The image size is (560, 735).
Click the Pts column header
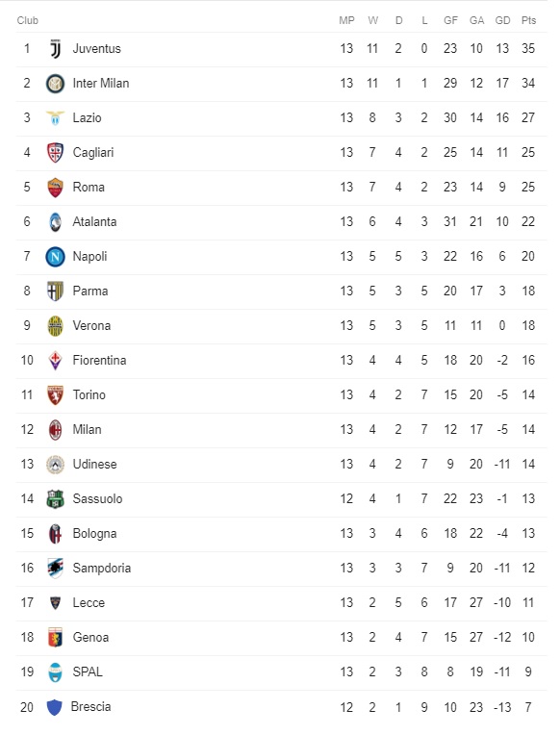point(528,20)
